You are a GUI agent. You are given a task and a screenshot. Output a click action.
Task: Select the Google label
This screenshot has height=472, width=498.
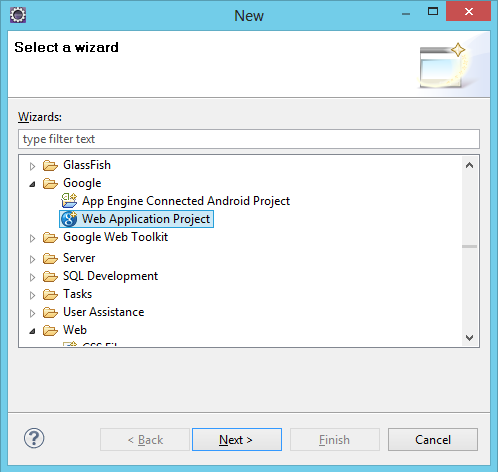82,183
